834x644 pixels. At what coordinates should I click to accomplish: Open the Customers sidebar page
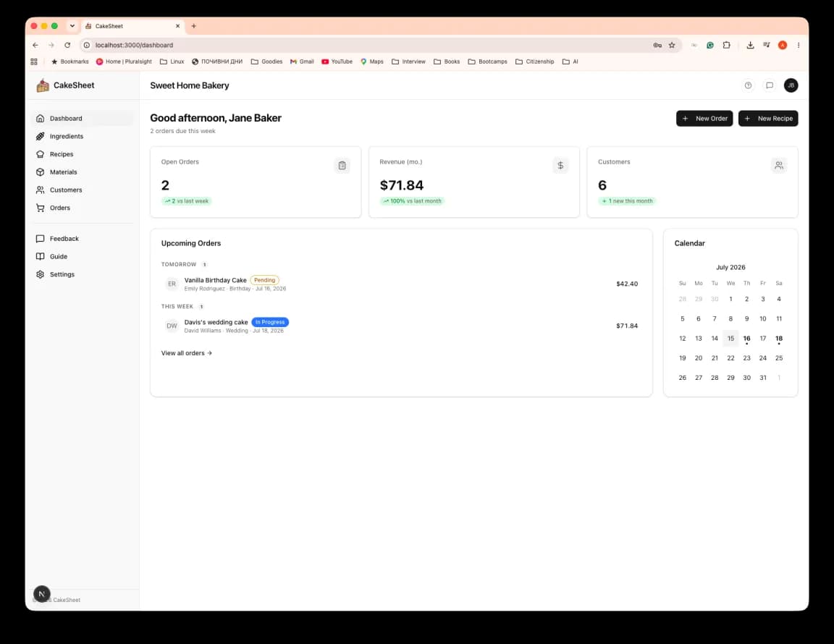pyautogui.click(x=83, y=190)
